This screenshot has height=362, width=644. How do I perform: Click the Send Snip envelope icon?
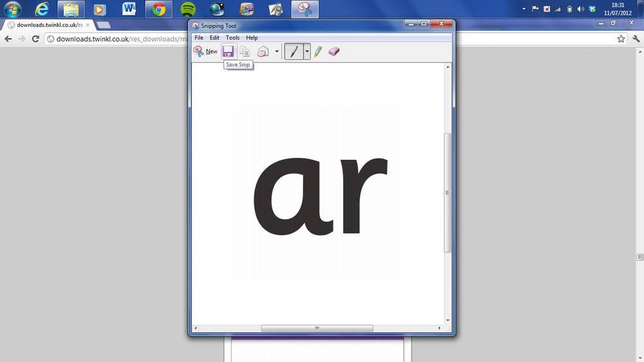[263, 52]
